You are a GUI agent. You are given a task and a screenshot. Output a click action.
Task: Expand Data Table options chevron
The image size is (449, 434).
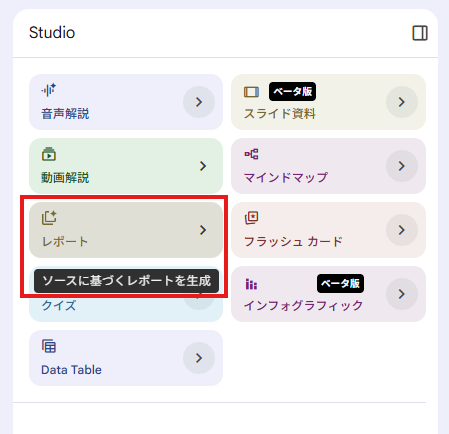click(199, 358)
